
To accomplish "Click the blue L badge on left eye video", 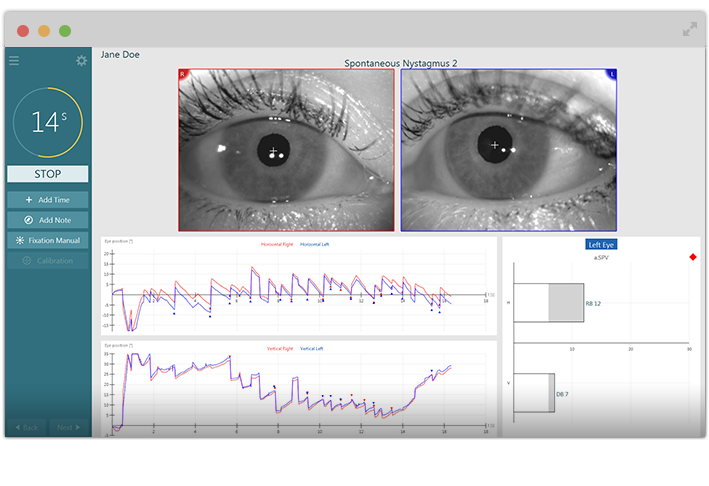I will [x=612, y=74].
